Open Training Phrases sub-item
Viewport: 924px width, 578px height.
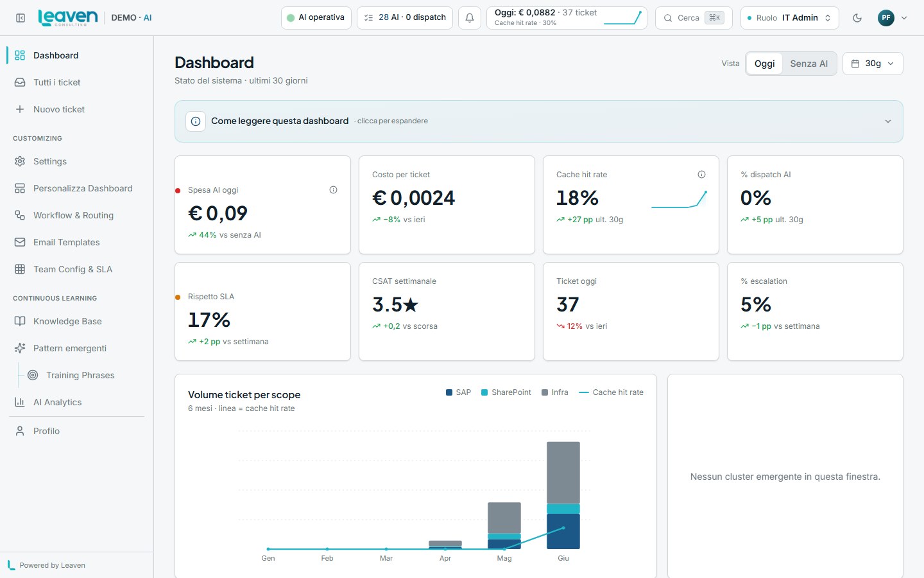[83, 375]
